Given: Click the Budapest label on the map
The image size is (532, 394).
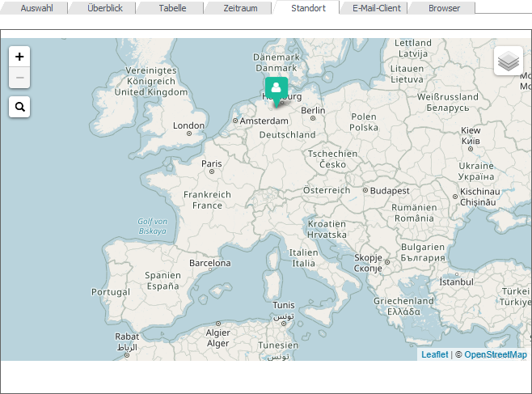Looking at the screenshot, I should tap(390, 191).
